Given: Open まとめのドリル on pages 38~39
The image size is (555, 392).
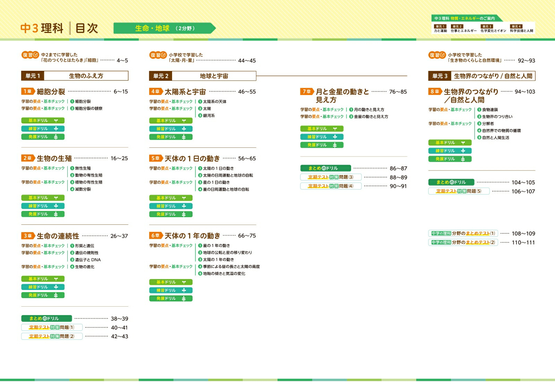Looking at the screenshot, I should 47,318.
